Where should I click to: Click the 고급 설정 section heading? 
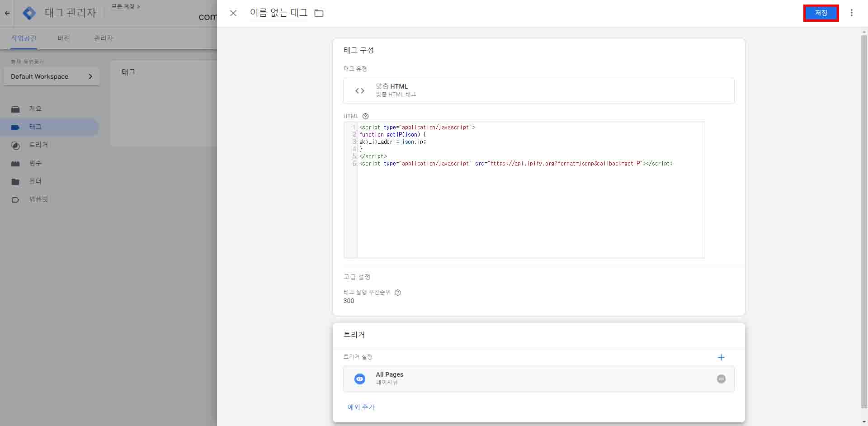pos(357,277)
